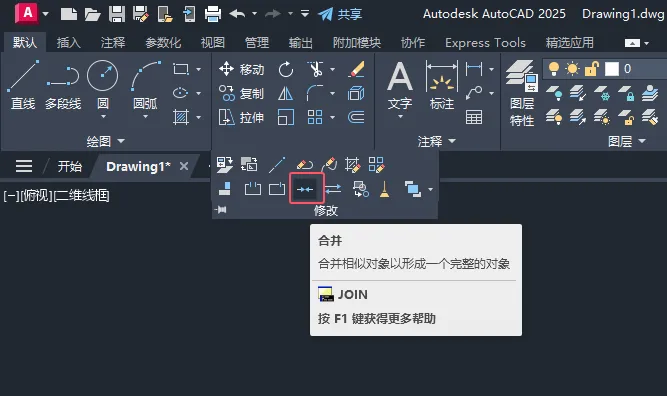
Task: Click the Set to ByLayer icon
Action: [x=225, y=164]
